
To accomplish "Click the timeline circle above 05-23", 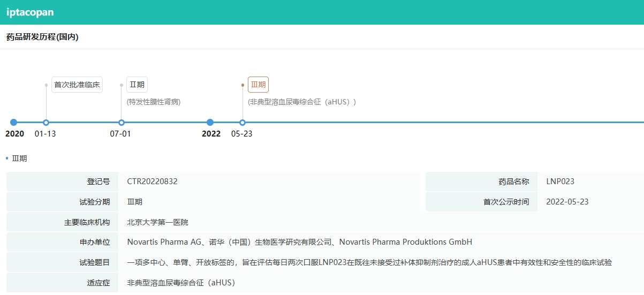I will (243, 123).
